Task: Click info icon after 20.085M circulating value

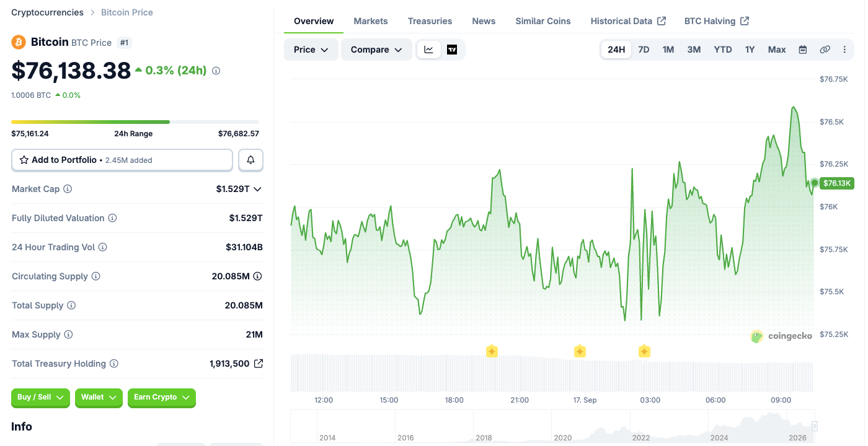Action: pos(257,276)
